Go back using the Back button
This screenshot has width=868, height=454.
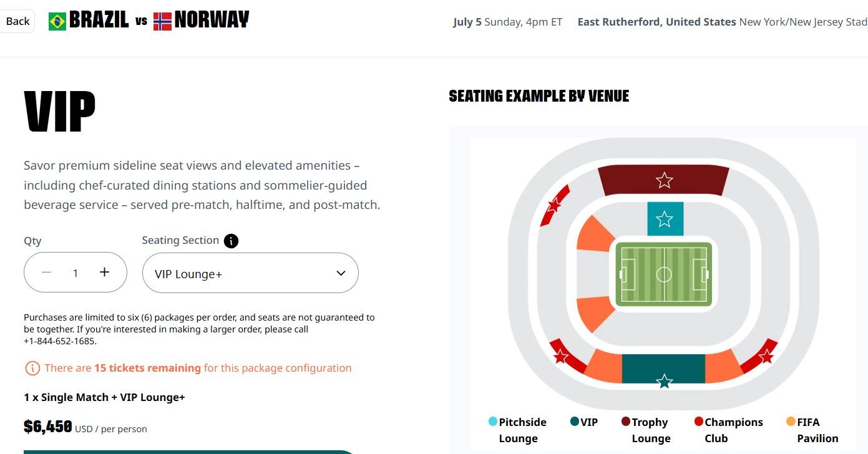[17, 21]
